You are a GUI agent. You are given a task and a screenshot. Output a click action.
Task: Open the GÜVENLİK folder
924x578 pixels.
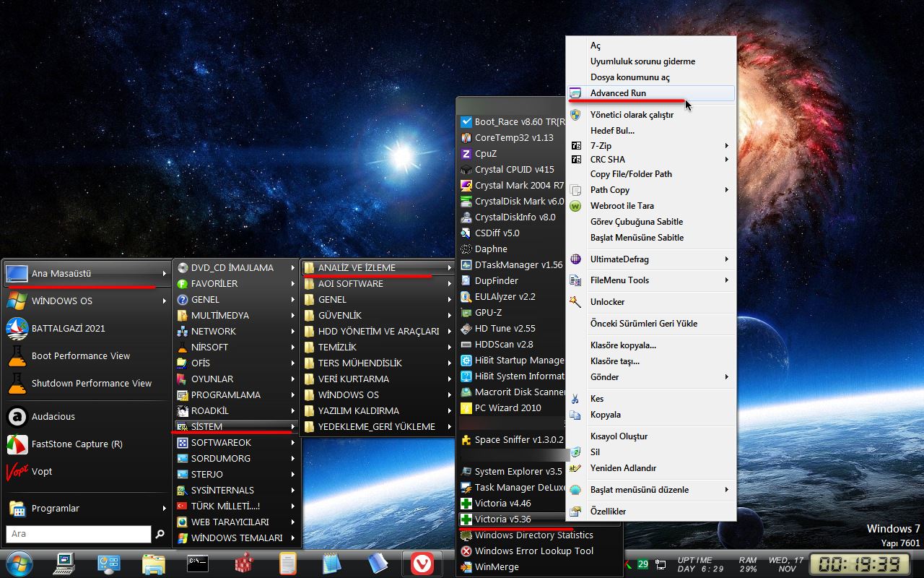[378, 316]
